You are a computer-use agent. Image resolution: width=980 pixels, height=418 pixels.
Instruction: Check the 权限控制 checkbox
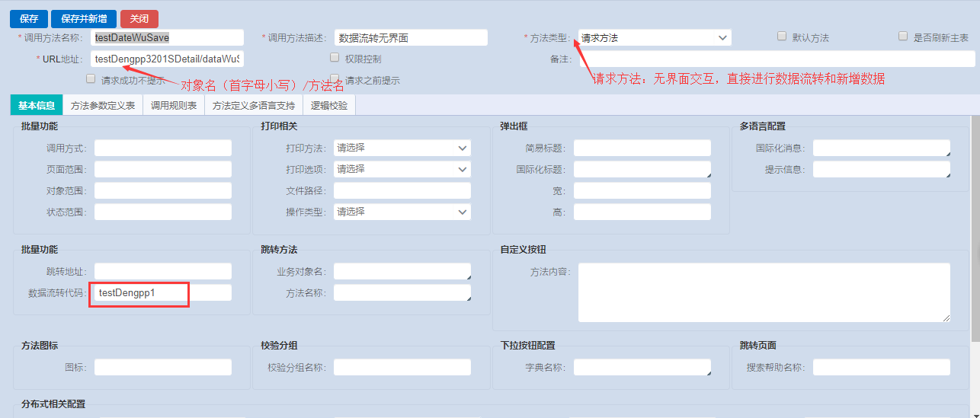[x=335, y=58]
